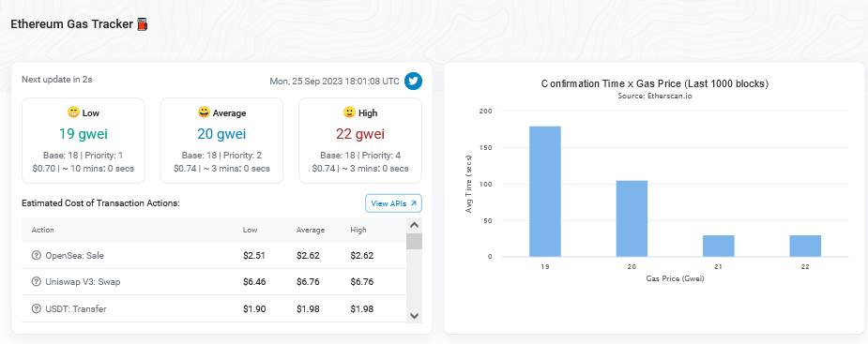
Task: Click the scrollbar up arrow in actions table
Action: tap(414, 225)
